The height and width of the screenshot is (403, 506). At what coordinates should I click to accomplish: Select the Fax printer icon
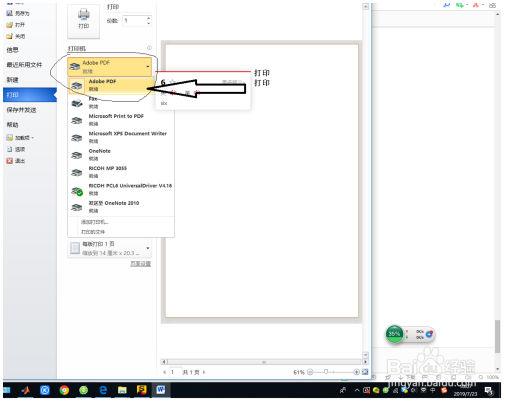(x=77, y=103)
